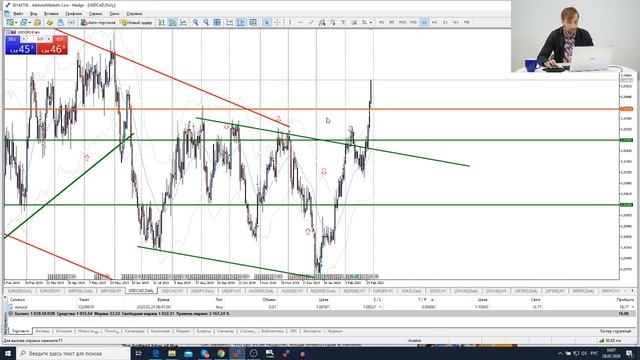Toggle the auto scroll chart icon

[230, 22]
